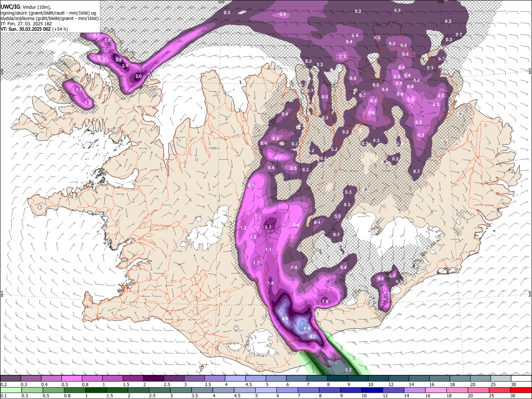Select the upper legend light lavender 4 swatch
532x399 pixels.
pyautogui.click(x=235, y=378)
